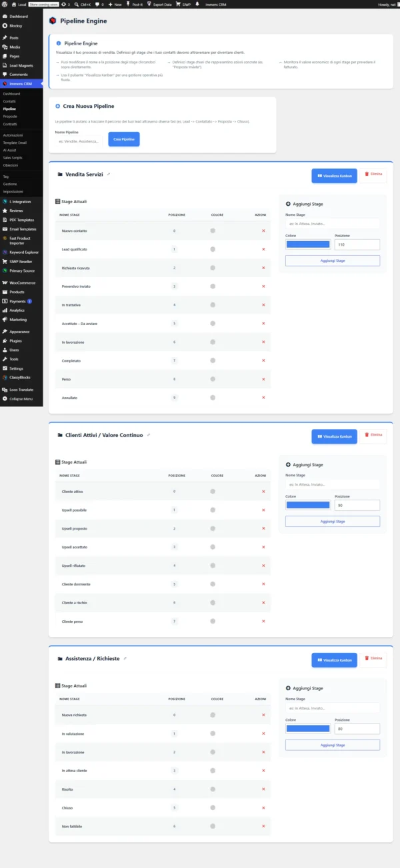Open Howdy user menu in admin bar
The height and width of the screenshot is (868, 400).
pyautogui.click(x=387, y=4)
